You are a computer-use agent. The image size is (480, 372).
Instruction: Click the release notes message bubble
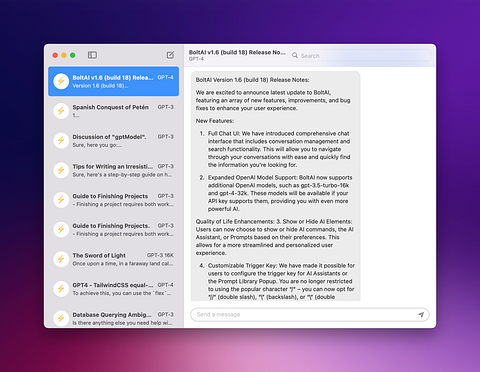(x=275, y=186)
